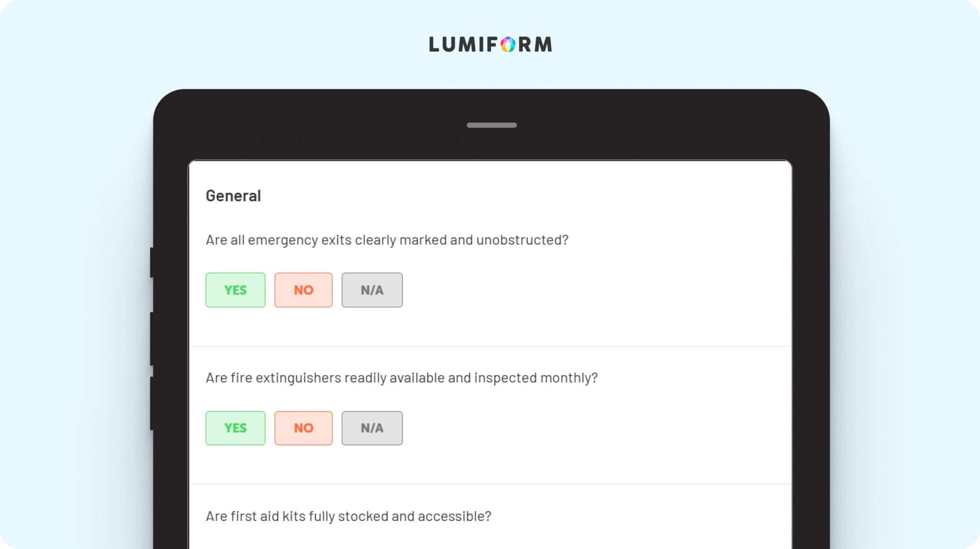
Task: Click the tablet's bottom side button
Action: 152,404
